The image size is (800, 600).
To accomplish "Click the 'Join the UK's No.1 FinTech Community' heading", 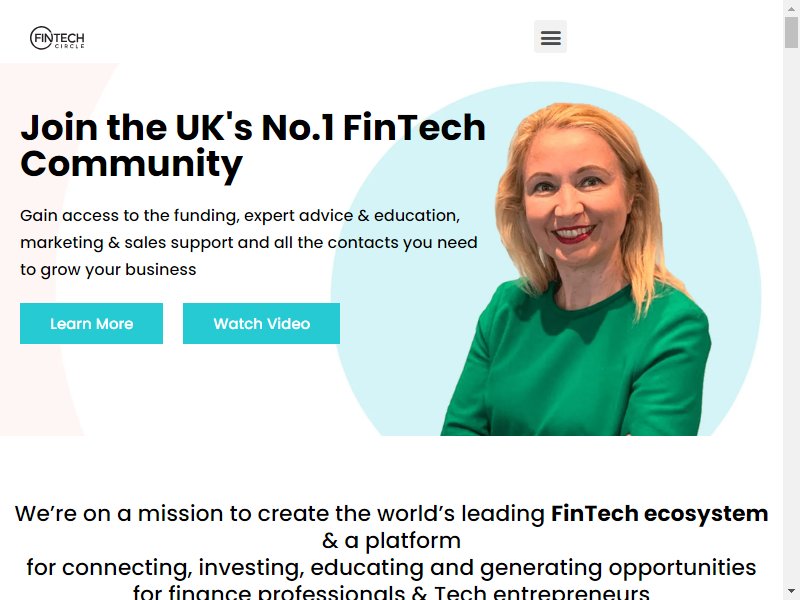I will [x=253, y=145].
